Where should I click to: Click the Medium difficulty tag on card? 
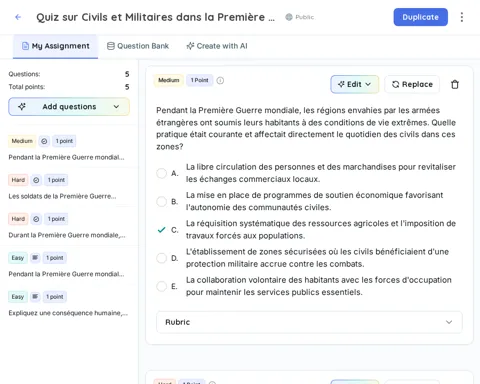point(169,80)
